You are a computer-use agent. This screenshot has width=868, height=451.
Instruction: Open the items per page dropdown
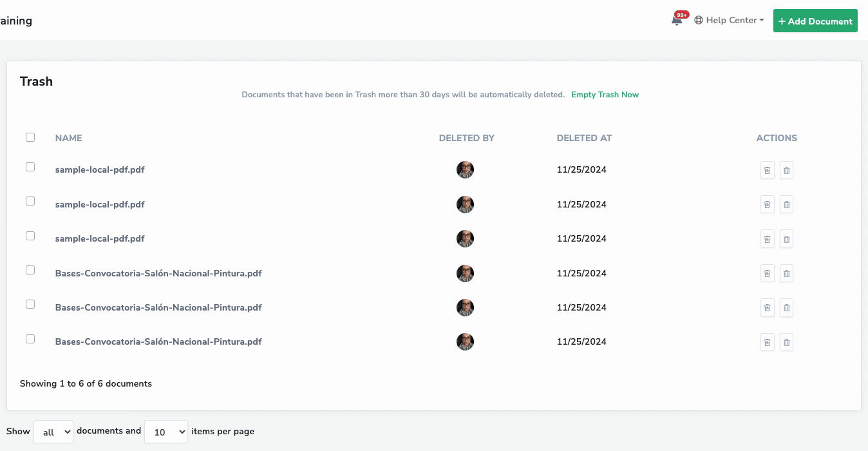coord(165,432)
